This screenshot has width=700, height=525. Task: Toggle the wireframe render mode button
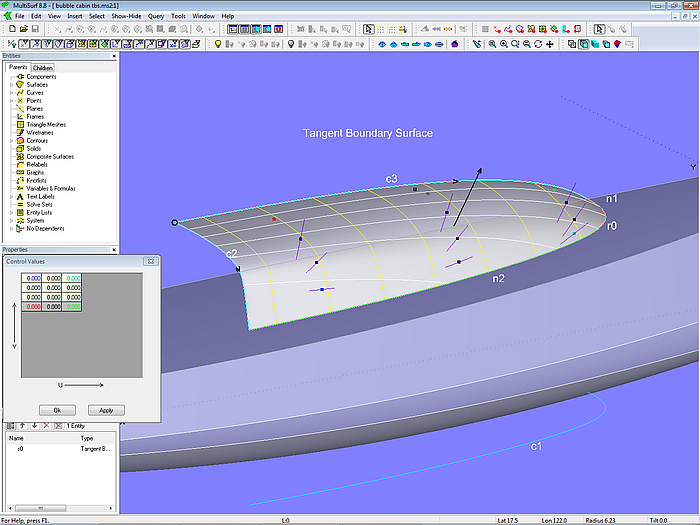pyautogui.click(x=571, y=44)
